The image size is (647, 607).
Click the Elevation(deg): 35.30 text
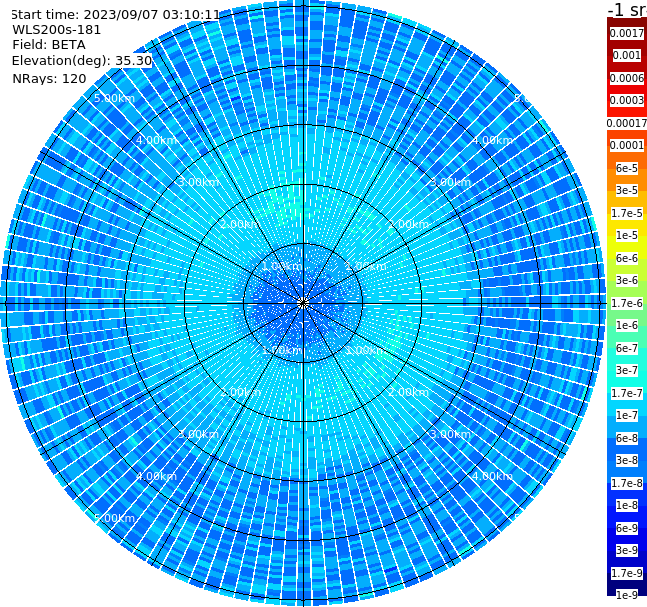[82, 61]
